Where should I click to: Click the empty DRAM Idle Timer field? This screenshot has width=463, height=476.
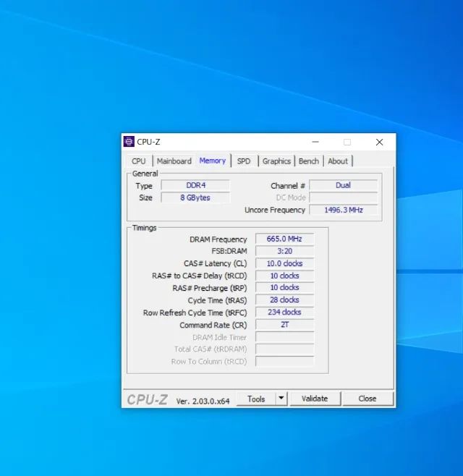284,337
